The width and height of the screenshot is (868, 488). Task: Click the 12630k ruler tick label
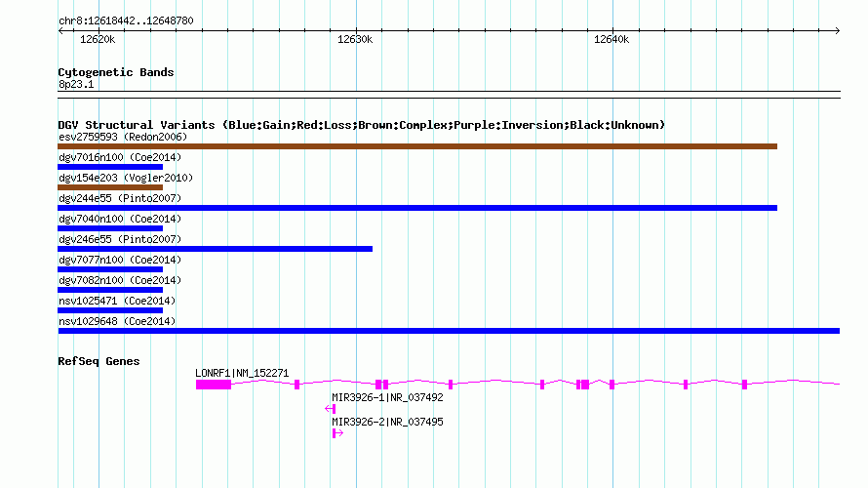tap(355, 39)
